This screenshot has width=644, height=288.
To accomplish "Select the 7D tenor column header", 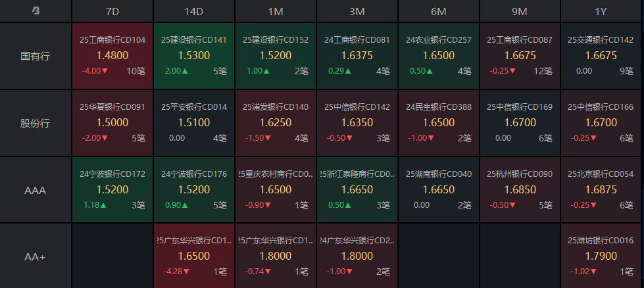I will click(112, 11).
